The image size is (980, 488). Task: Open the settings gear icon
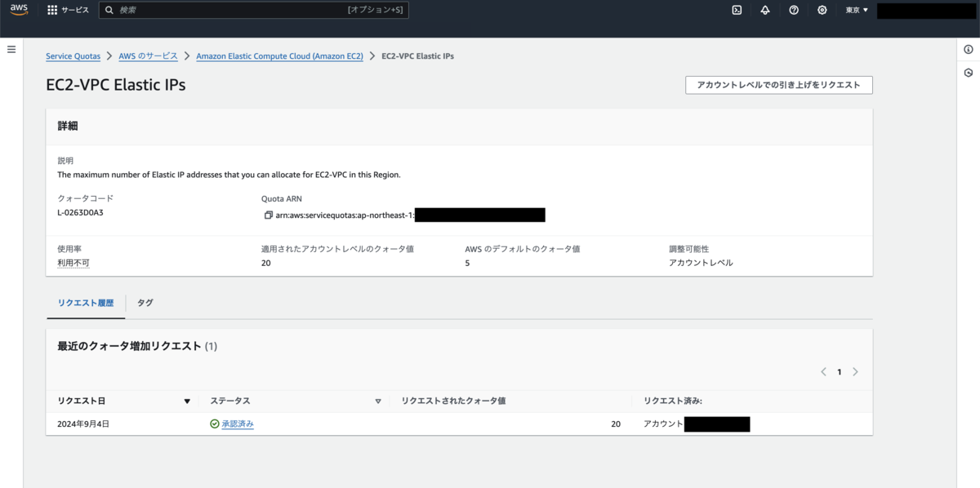822,10
